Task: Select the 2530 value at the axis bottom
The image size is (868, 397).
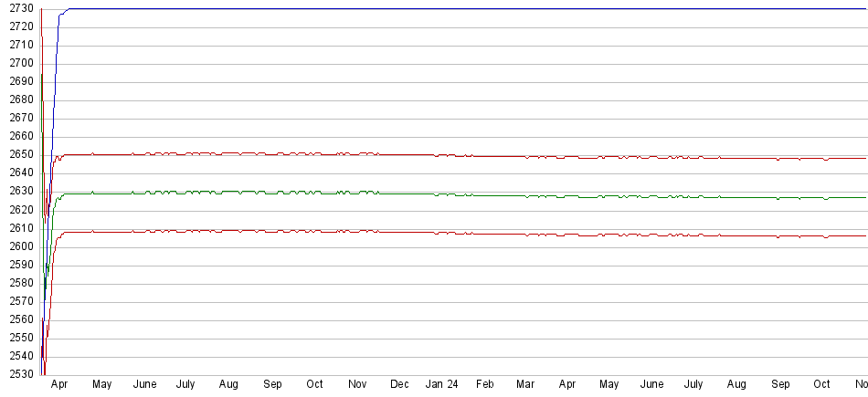Action: pos(18,374)
